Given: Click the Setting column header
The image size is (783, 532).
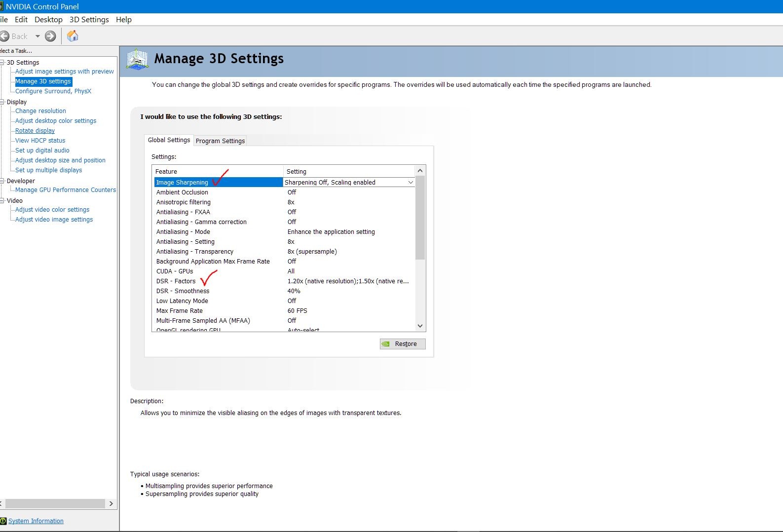Looking at the screenshot, I should [349, 171].
